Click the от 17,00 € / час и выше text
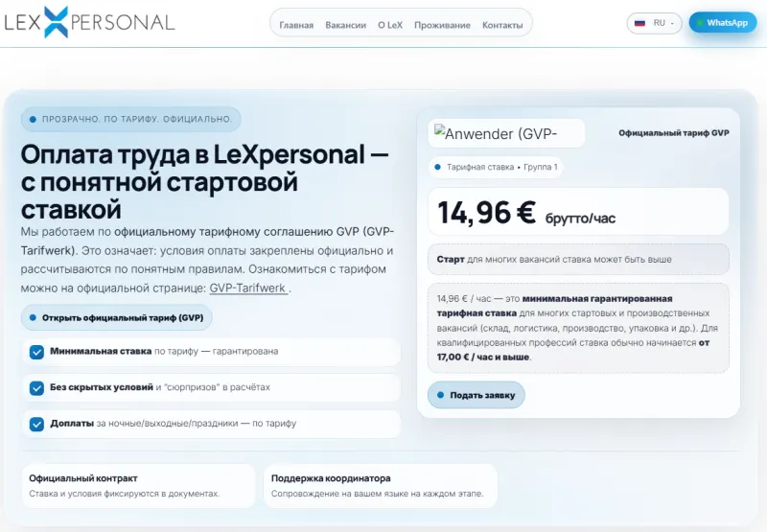 572,350
